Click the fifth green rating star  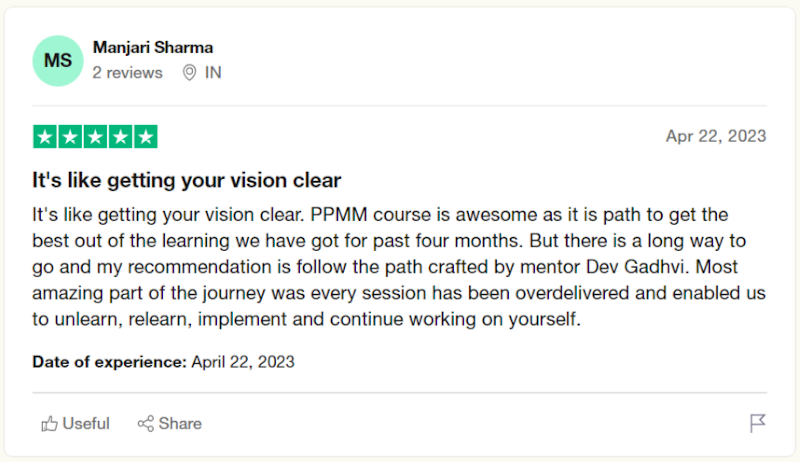point(146,137)
